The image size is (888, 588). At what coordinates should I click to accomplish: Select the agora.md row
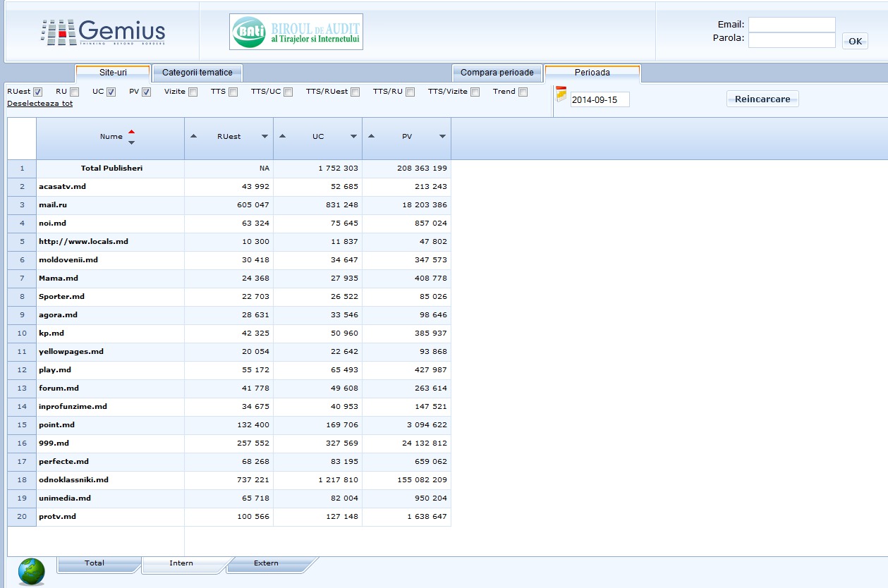[229, 315]
